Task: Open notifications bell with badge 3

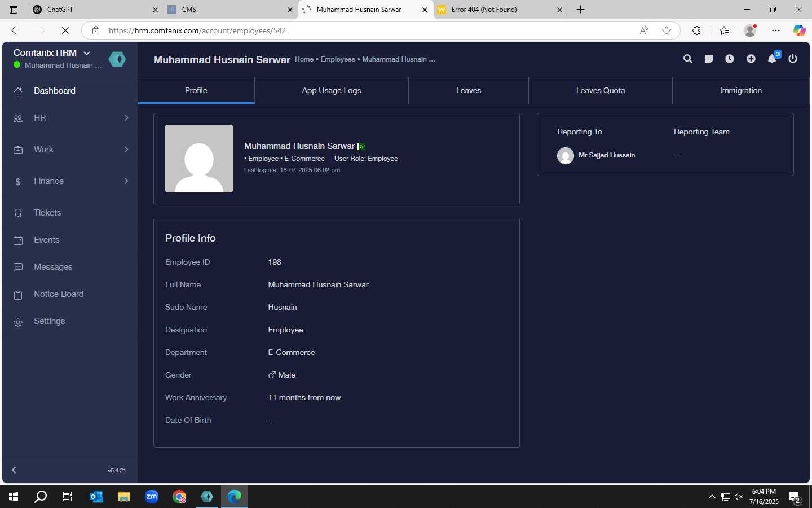Action: pos(773,58)
